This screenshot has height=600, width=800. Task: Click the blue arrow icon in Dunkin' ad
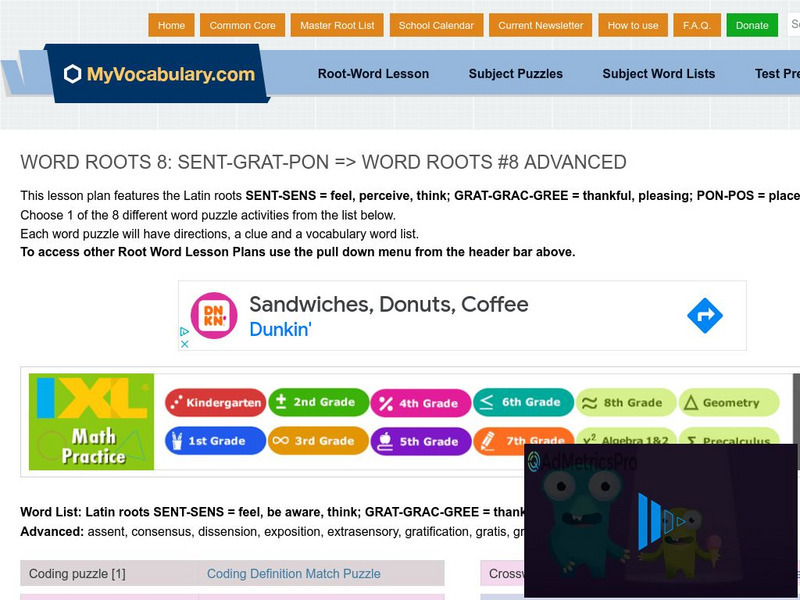pyautogui.click(x=705, y=314)
